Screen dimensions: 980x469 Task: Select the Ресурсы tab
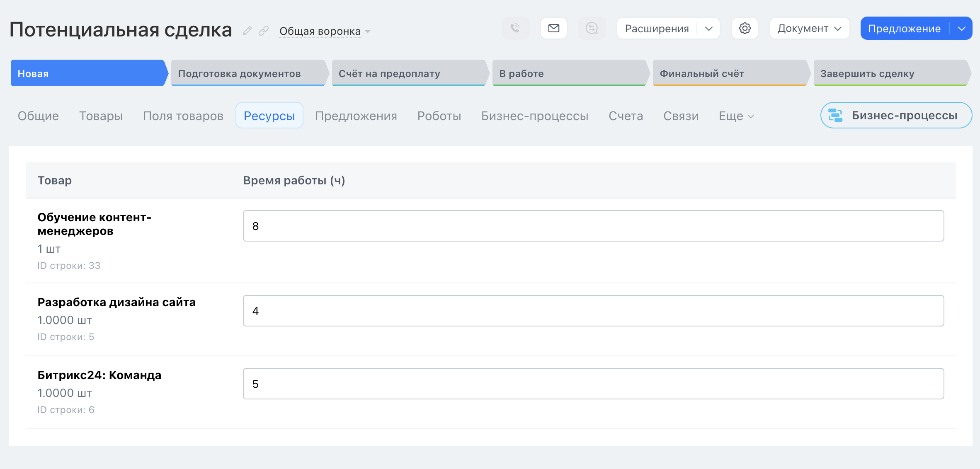(x=269, y=116)
